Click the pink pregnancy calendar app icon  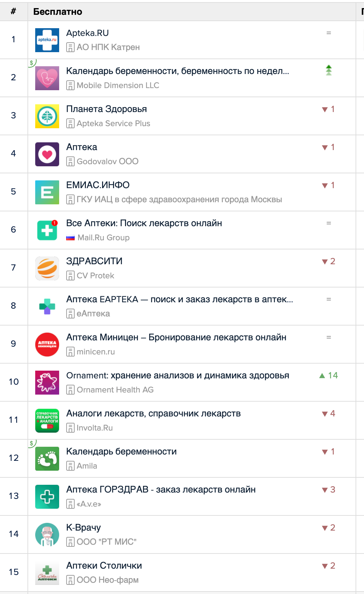point(47,78)
